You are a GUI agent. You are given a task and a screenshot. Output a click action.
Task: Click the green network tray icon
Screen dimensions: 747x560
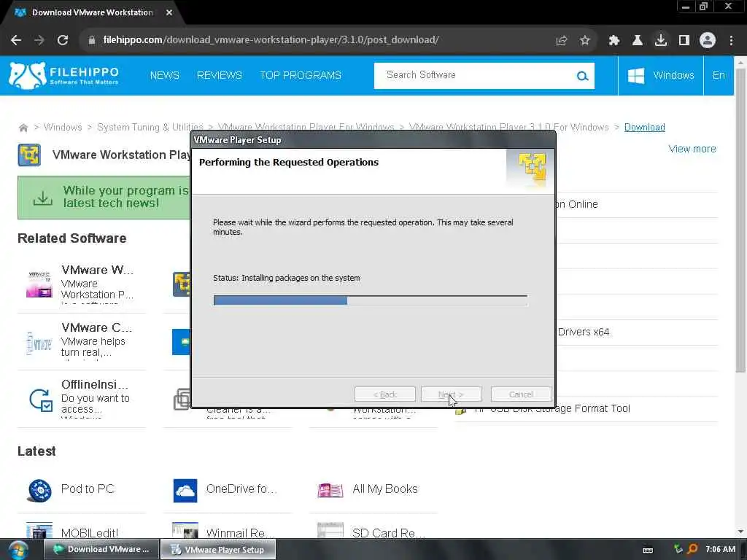[678, 550]
